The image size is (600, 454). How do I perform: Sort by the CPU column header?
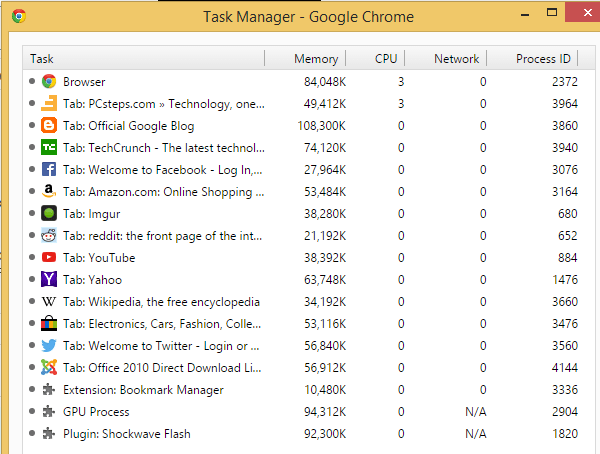pyautogui.click(x=375, y=59)
